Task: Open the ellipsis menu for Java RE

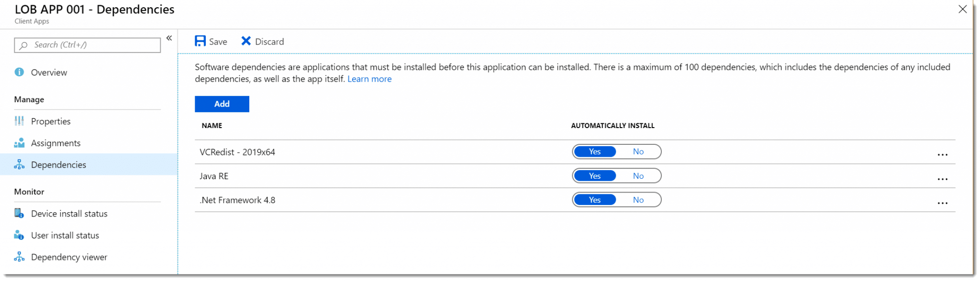Action: (943, 179)
